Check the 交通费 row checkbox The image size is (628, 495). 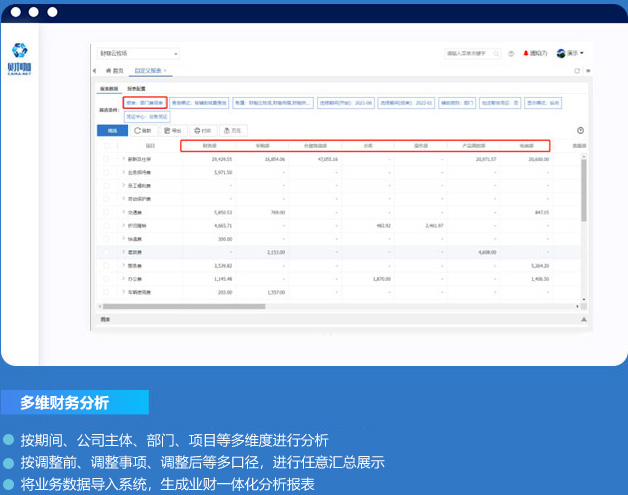106,212
